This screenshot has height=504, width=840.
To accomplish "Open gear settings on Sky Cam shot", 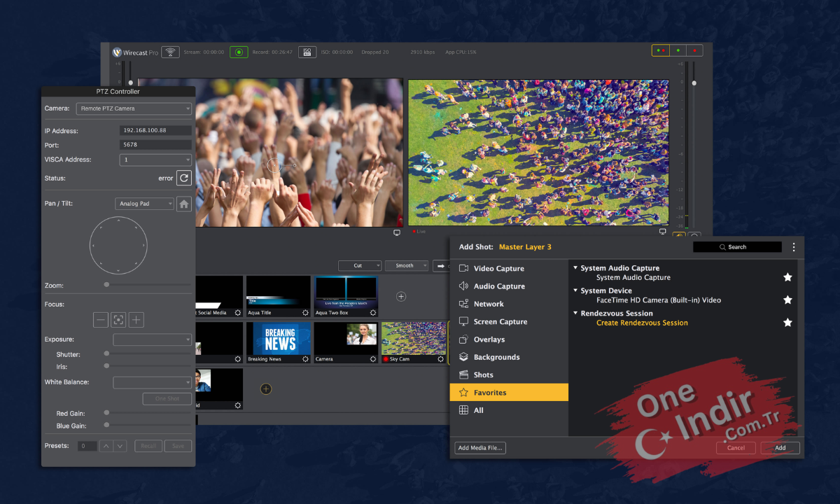I will [x=441, y=359].
